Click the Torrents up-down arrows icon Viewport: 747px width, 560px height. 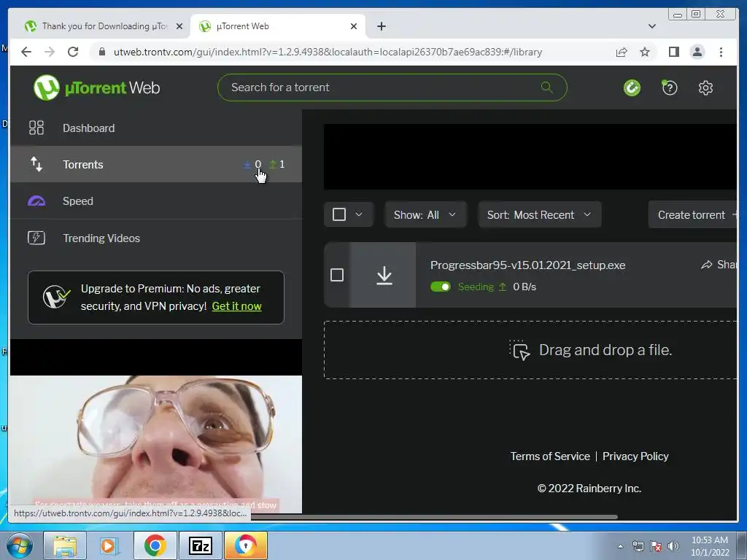(36, 164)
